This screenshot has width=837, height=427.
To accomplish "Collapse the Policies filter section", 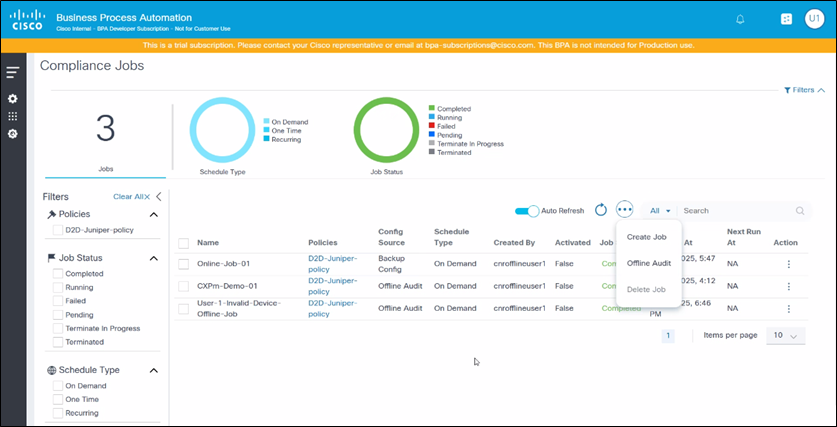I will click(x=154, y=215).
